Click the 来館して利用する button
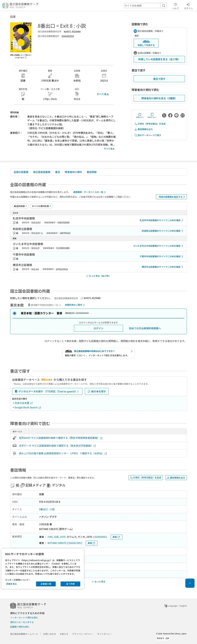The width and height of the screenshot is (197, 644). pos(146,43)
